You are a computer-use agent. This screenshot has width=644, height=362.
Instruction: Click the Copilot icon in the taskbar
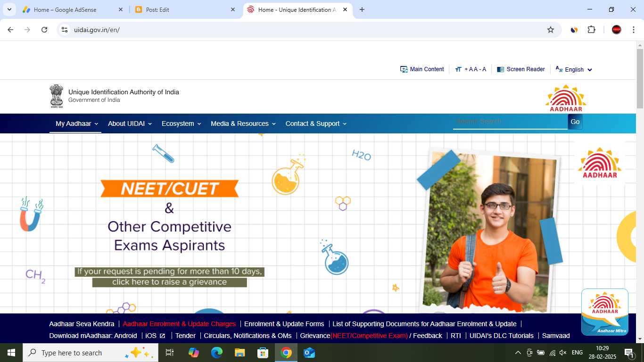(194, 353)
